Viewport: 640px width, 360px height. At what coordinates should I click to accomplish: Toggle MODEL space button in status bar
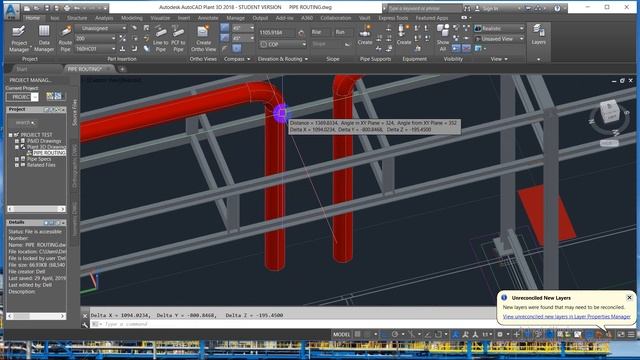(x=341, y=334)
